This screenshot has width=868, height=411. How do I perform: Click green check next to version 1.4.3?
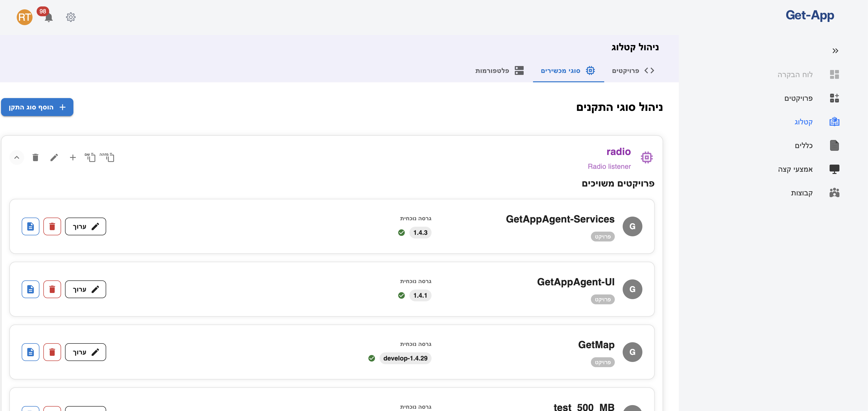pos(401,233)
